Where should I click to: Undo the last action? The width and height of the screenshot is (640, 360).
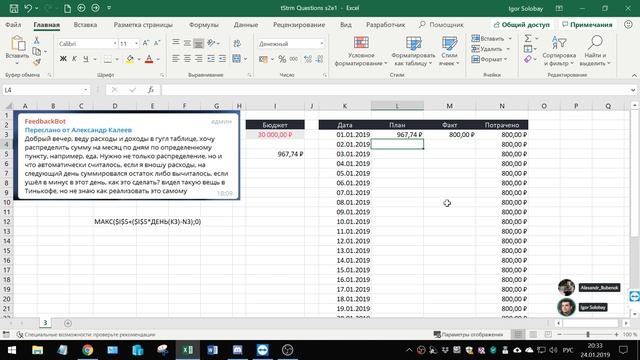click(28, 8)
